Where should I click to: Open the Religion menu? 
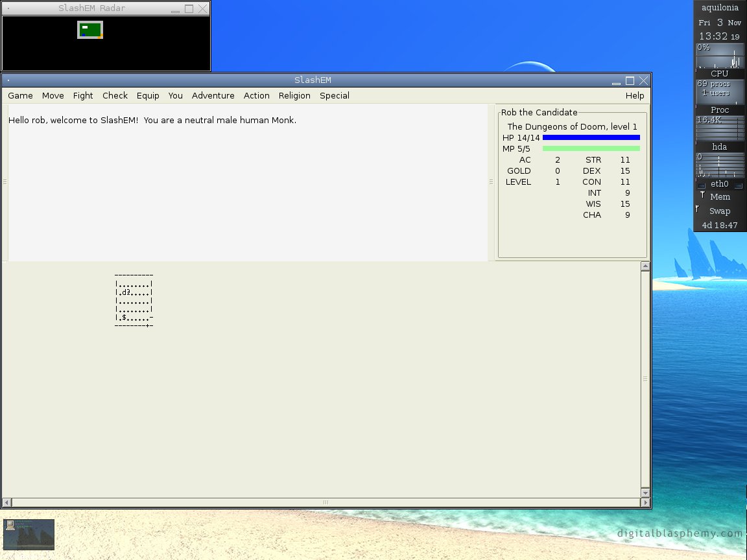[x=294, y=95]
